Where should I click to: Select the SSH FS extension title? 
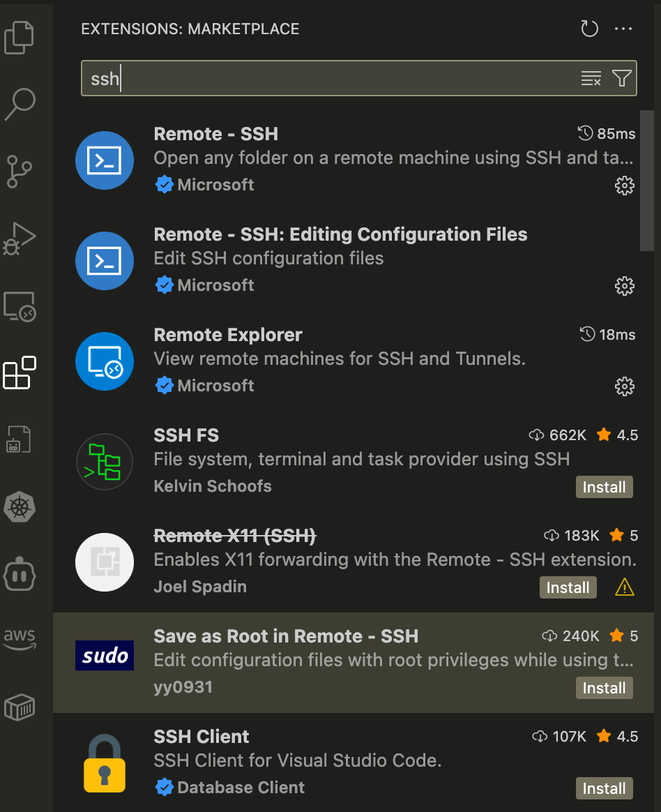(186, 435)
